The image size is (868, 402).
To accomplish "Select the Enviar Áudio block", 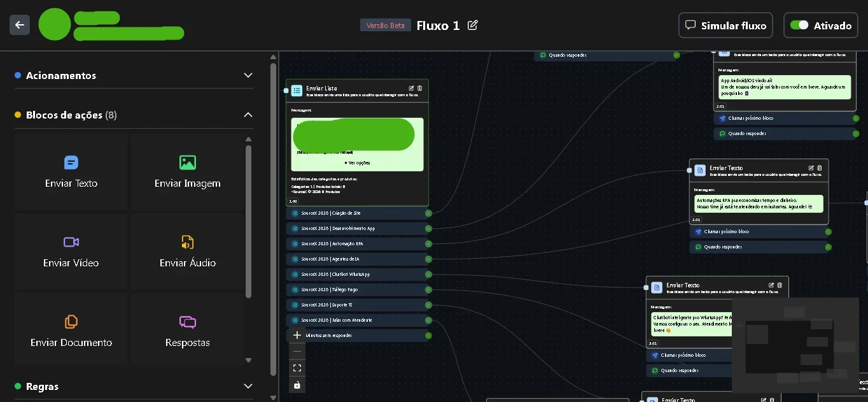I will [x=187, y=252].
